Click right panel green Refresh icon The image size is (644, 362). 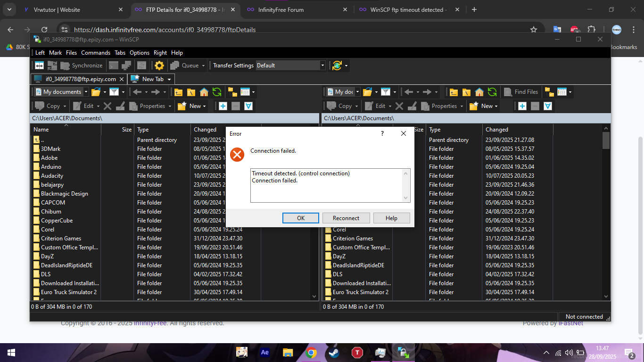click(x=492, y=92)
